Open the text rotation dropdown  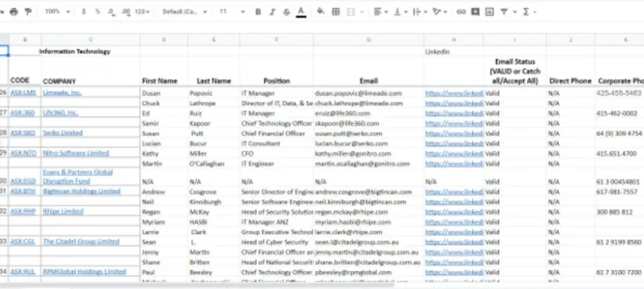coord(439,12)
